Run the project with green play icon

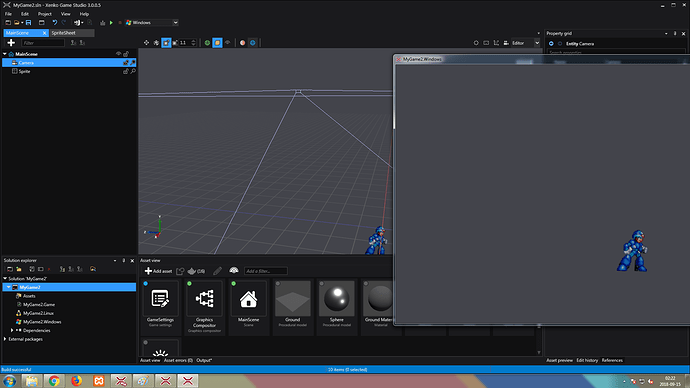111,22
